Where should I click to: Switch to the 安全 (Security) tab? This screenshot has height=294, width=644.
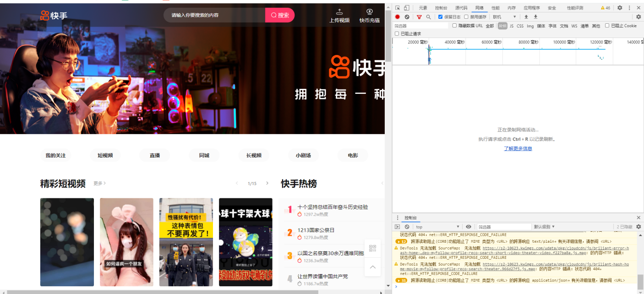click(552, 8)
